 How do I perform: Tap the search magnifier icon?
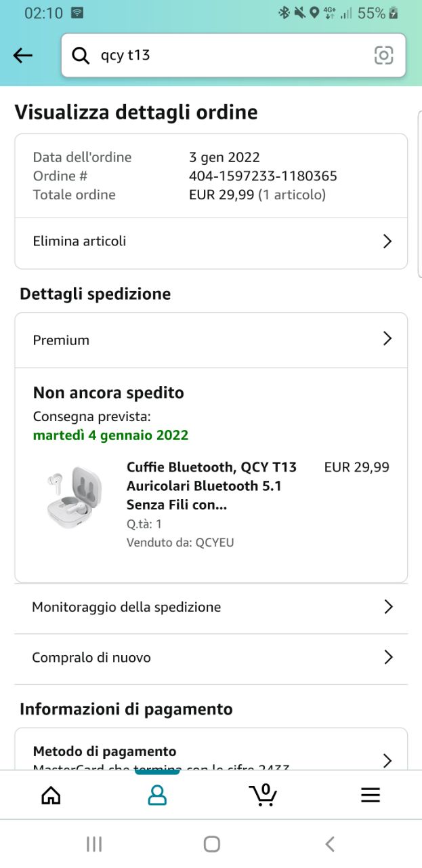(x=81, y=56)
